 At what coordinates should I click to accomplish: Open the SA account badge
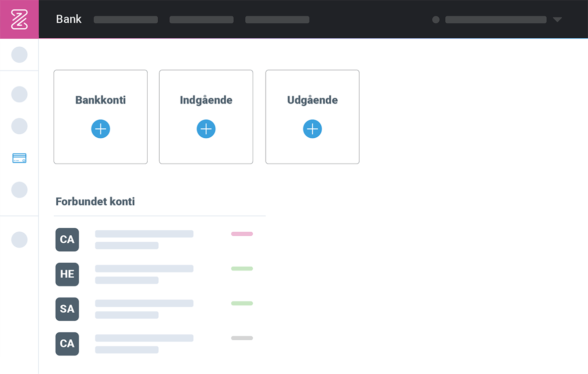tap(67, 309)
